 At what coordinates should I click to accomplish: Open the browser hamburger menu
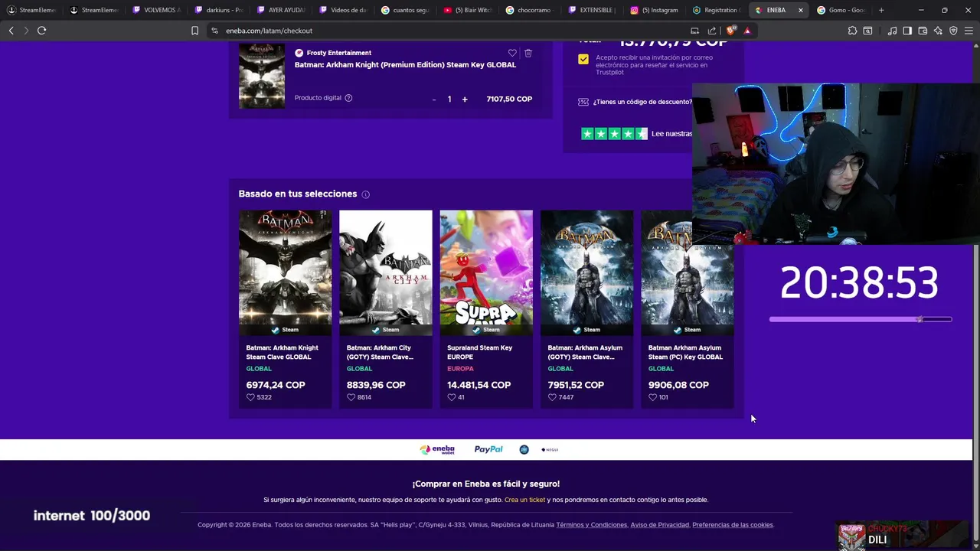point(969,31)
